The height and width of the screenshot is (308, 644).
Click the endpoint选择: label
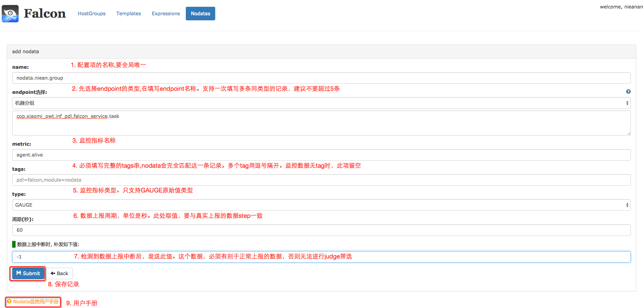coord(29,92)
